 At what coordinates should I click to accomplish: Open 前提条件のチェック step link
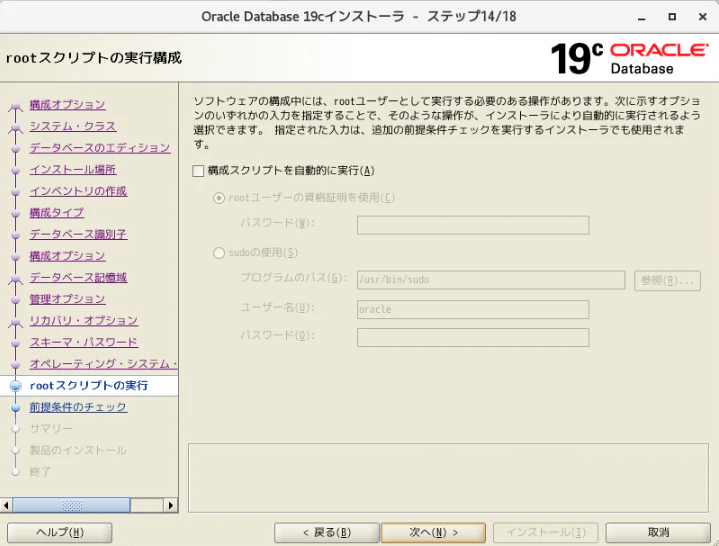(x=78, y=407)
